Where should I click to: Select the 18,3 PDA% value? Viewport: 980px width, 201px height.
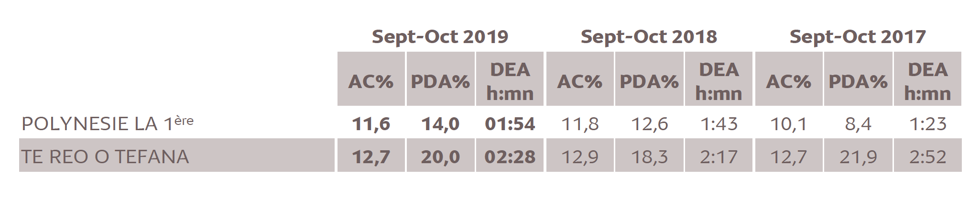tap(649, 157)
